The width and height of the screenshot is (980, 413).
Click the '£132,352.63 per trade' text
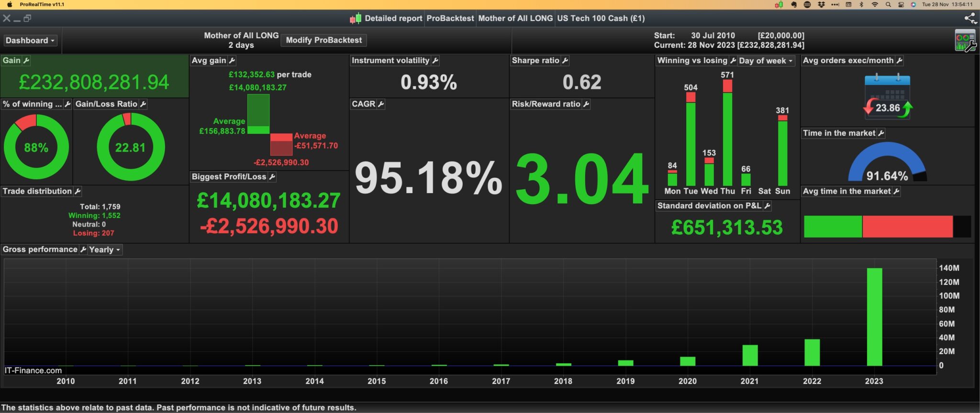pyautogui.click(x=270, y=75)
